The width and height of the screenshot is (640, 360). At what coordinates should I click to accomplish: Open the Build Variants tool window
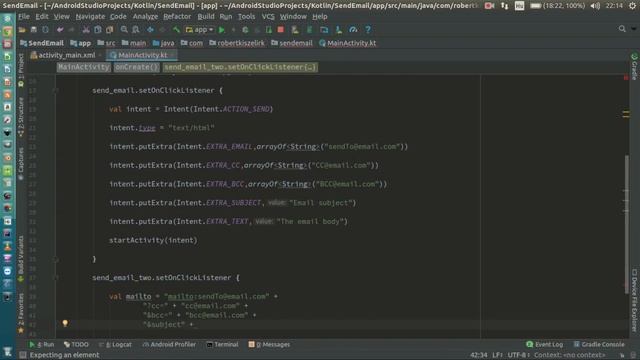21,258
